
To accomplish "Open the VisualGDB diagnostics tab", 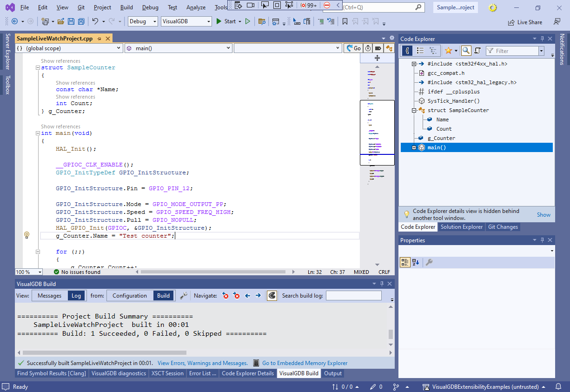I will pyautogui.click(x=119, y=373).
